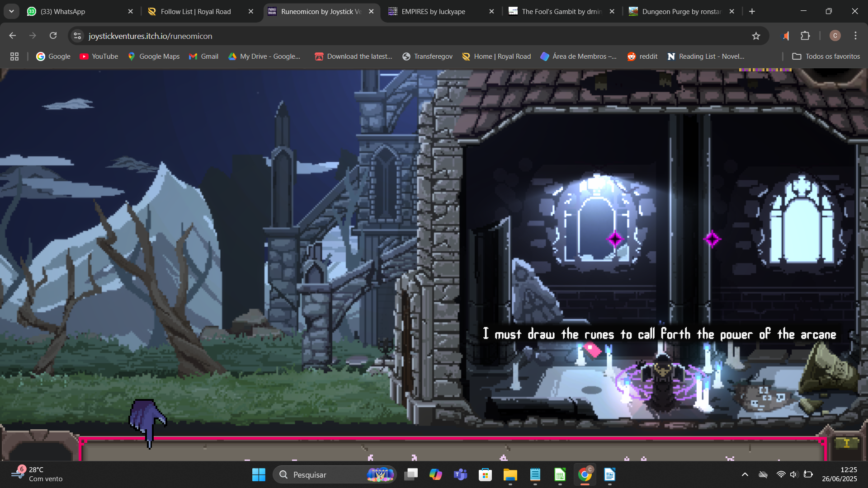868x488 pixels.
Task: Switch to Follow List Royal Road tab
Action: coord(201,12)
